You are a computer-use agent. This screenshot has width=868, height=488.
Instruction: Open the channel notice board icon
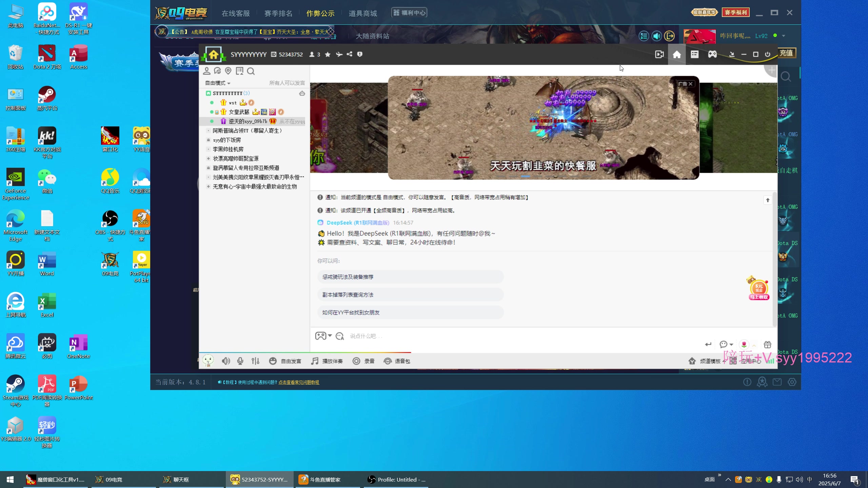click(x=240, y=71)
